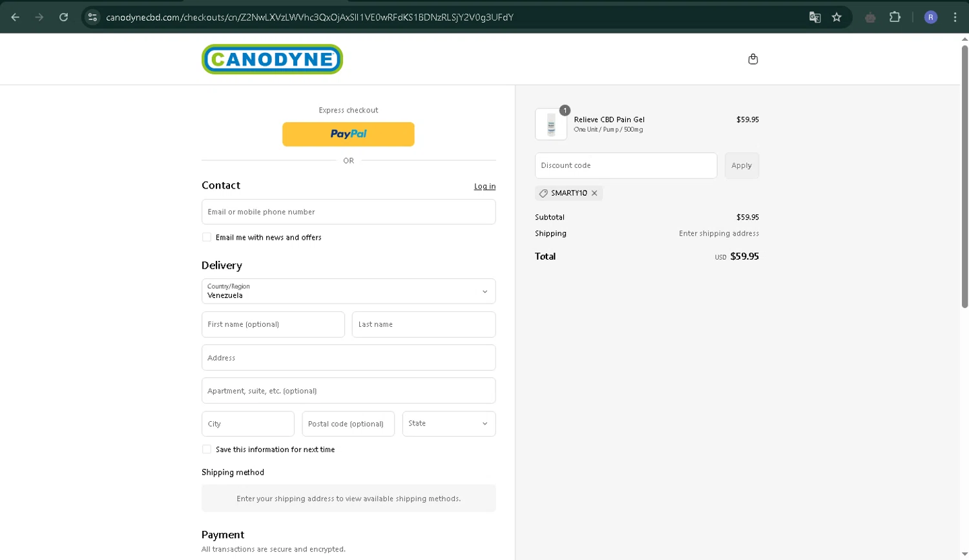The height and width of the screenshot is (560, 969).
Task: Focus the Last name field
Action: [x=424, y=324]
